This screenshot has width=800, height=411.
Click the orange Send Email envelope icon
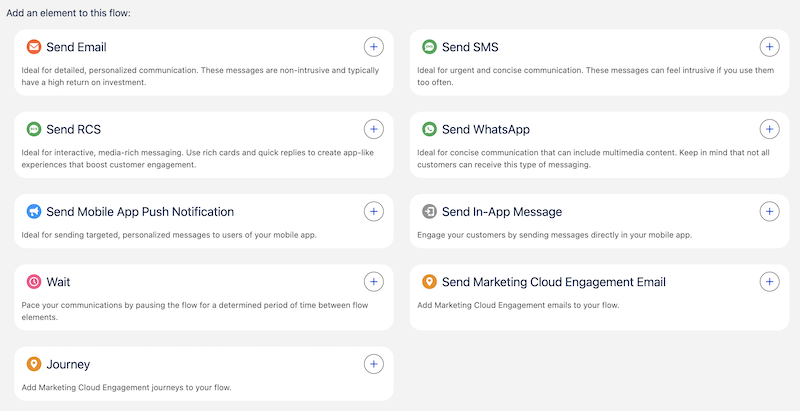pyautogui.click(x=34, y=47)
